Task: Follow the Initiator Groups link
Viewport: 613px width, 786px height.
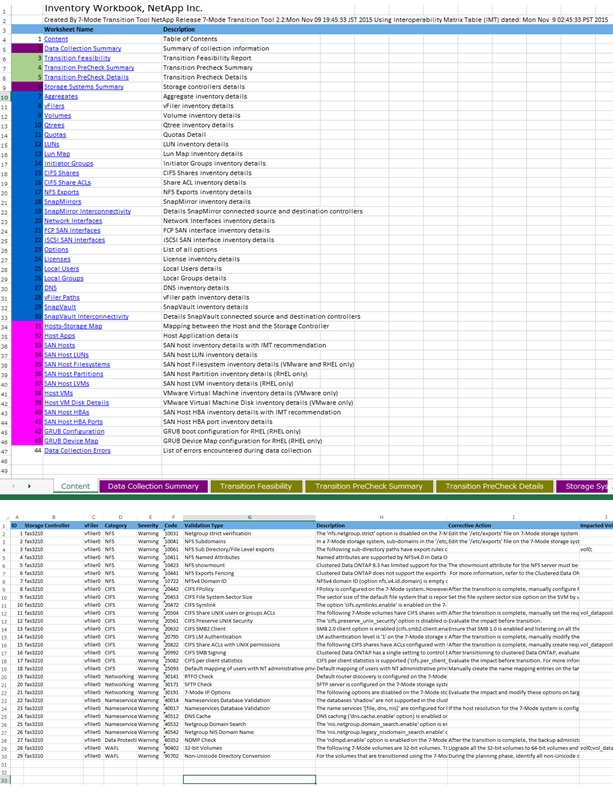Action: (x=69, y=163)
